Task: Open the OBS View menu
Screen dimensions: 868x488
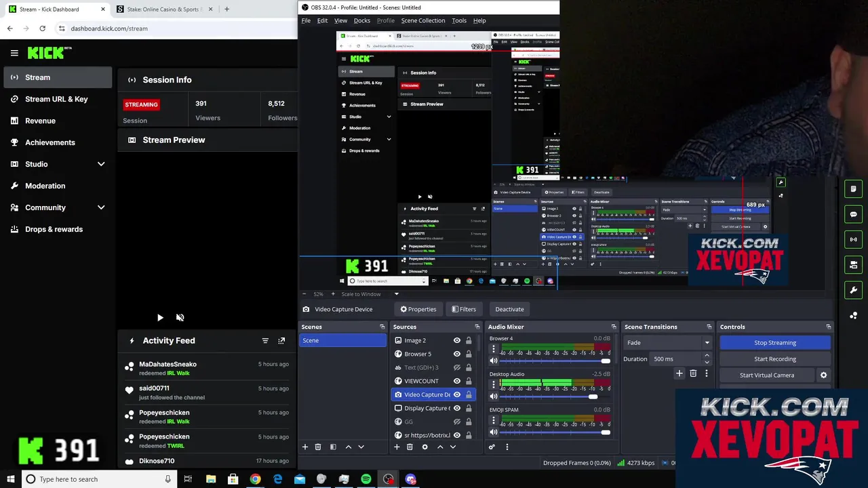Action: (340, 20)
